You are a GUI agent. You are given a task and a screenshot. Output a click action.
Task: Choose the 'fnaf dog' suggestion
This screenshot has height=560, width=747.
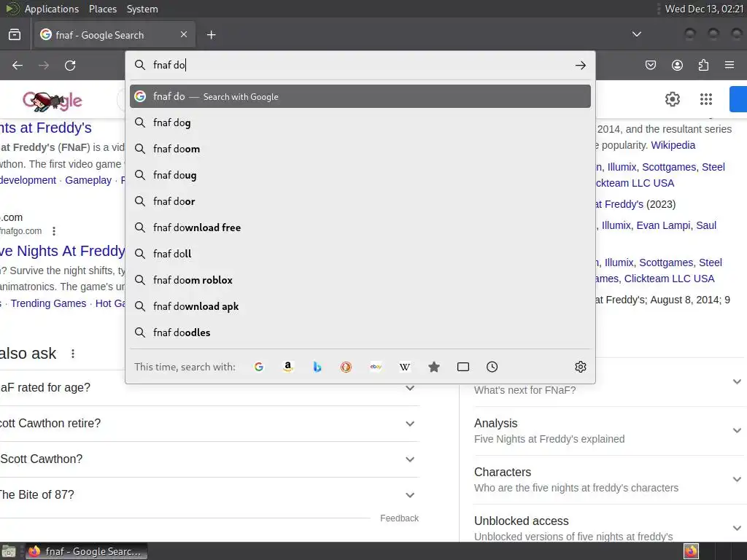[x=360, y=122]
